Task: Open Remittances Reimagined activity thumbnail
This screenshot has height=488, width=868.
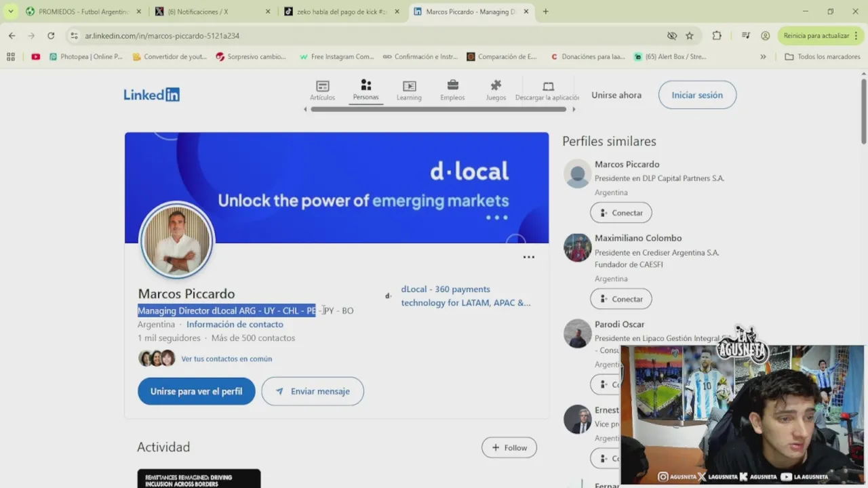Action: [199, 479]
